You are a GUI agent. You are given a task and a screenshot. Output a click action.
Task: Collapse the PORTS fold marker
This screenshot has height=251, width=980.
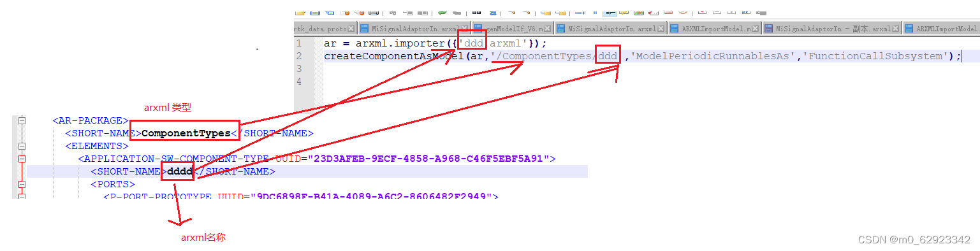pos(22,184)
